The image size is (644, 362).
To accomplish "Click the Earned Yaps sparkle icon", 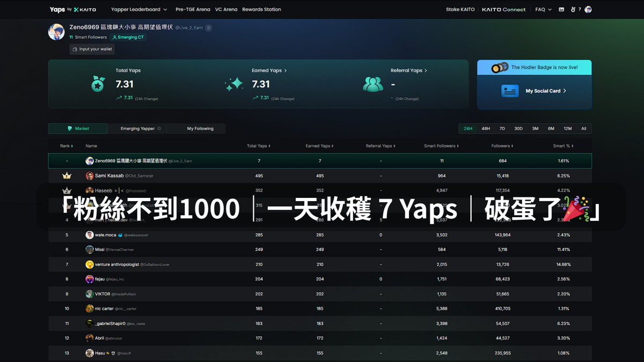I will click(x=234, y=84).
